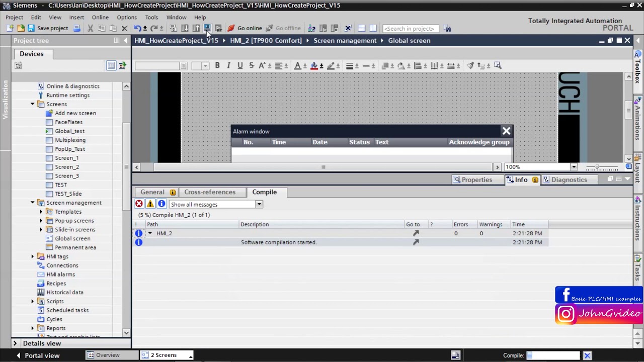Screen dimensions: 644x362
Task: Click the Search in project field
Action: 410,29
